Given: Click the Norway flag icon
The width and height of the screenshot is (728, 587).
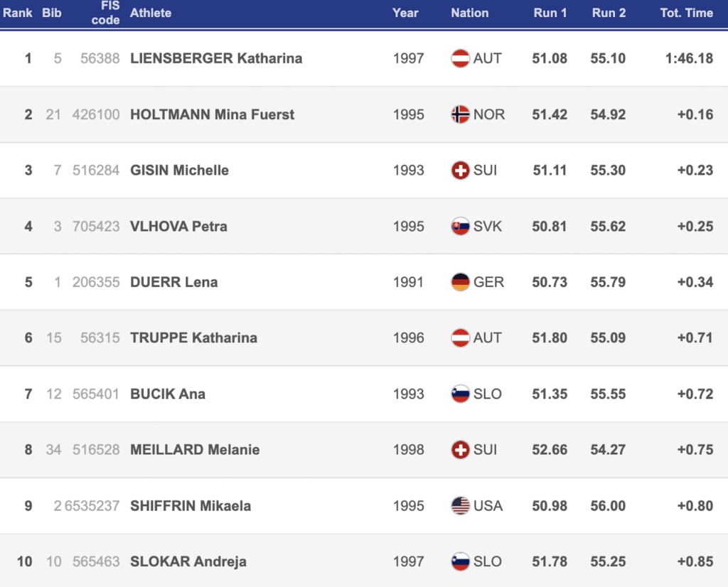Looking at the screenshot, I should (x=461, y=114).
